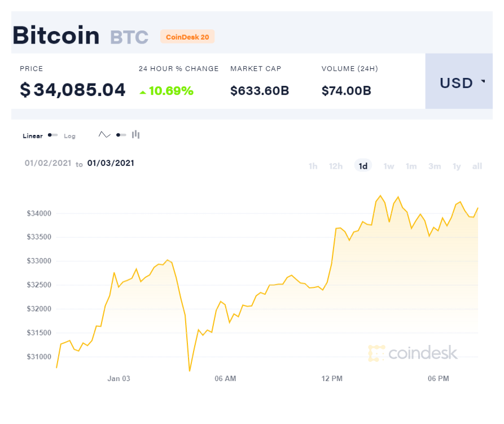Switch to the 12h time range

click(x=336, y=166)
